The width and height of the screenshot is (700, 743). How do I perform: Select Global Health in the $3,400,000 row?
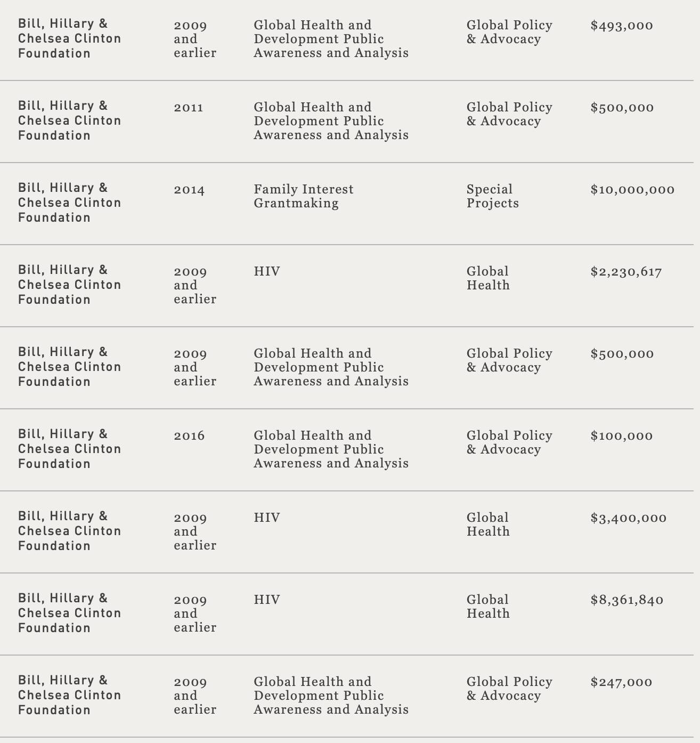click(x=488, y=524)
